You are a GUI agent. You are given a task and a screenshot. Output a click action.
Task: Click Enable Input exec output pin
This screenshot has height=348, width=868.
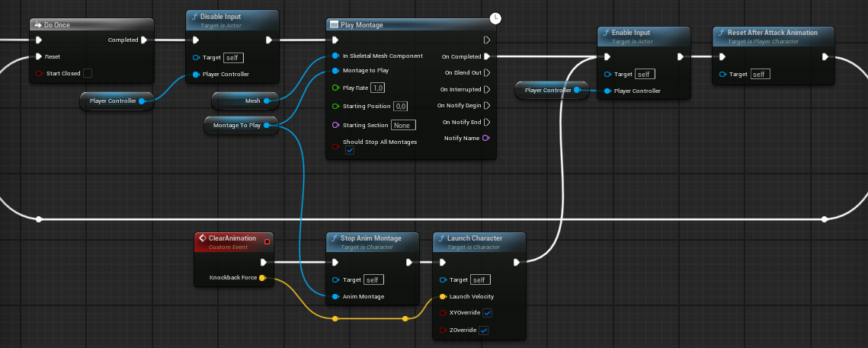pyautogui.click(x=681, y=56)
